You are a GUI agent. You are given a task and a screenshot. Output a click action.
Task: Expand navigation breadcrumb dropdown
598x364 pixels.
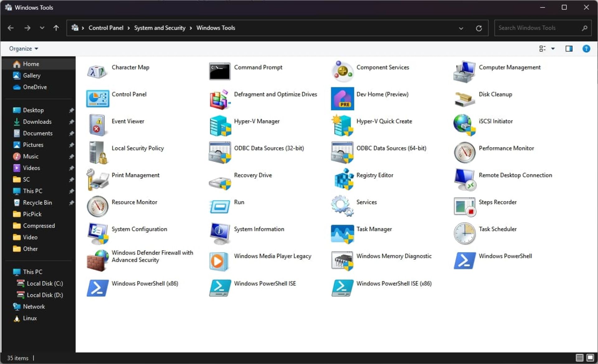coord(460,28)
